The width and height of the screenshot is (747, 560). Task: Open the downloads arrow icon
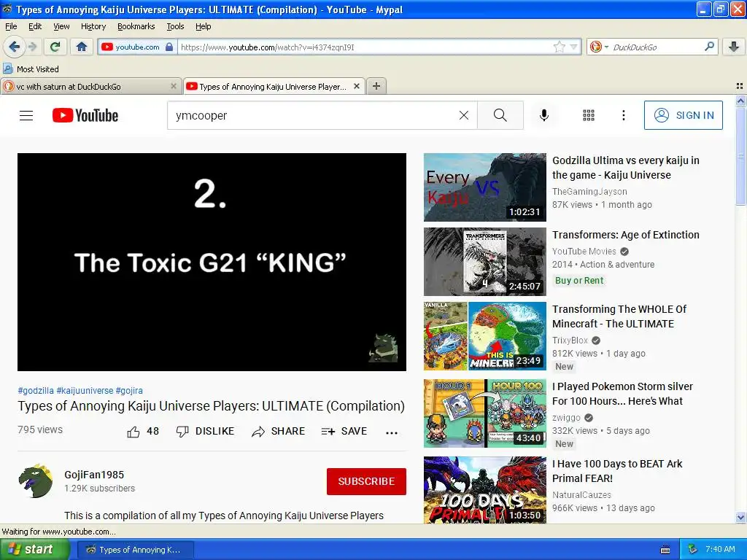point(734,47)
